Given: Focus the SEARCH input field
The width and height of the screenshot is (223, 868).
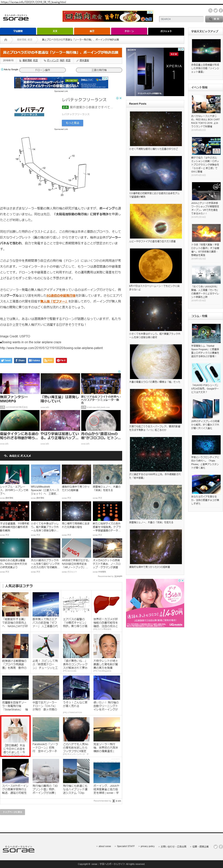Looking at the screenshot, I should [x=181, y=19].
